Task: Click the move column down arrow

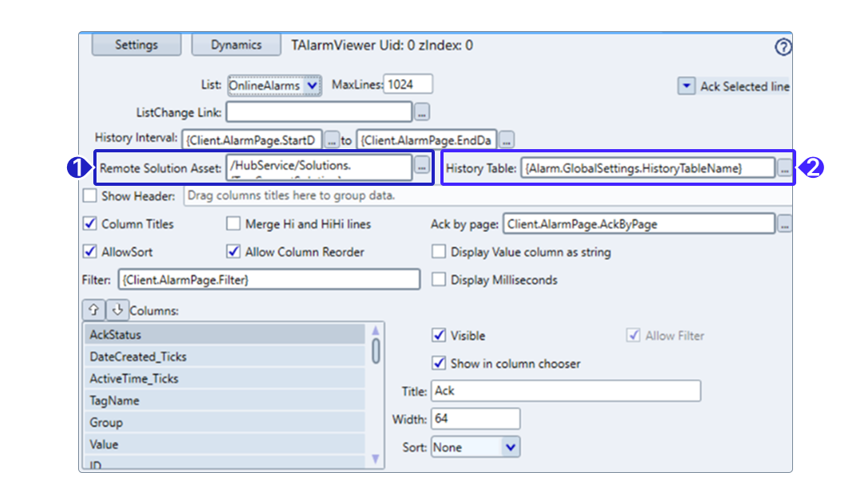Action: [116, 309]
